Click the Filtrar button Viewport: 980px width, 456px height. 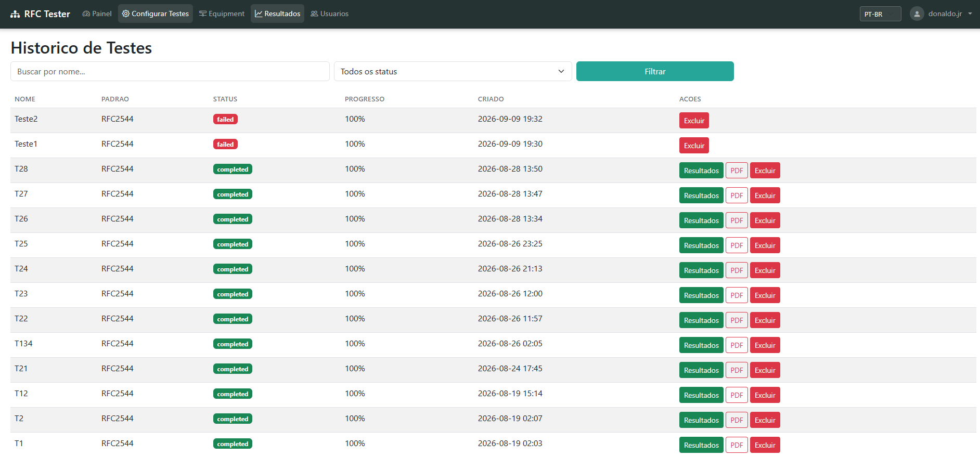tap(655, 71)
